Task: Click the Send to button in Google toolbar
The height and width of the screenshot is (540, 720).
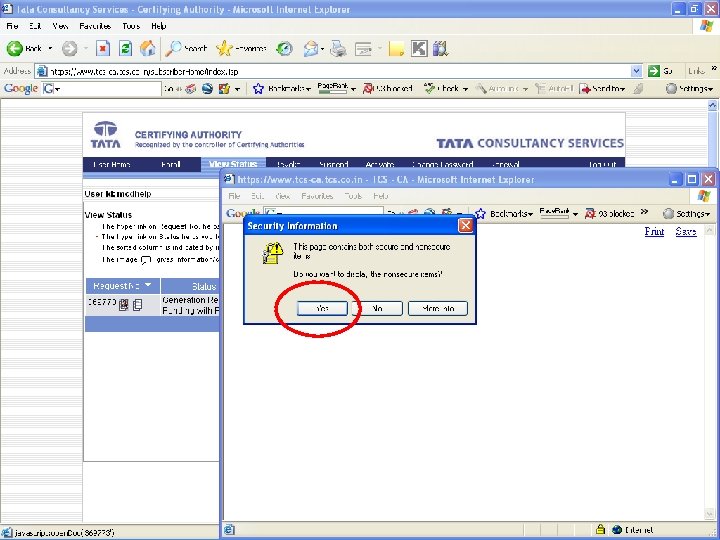Action: coord(602,89)
